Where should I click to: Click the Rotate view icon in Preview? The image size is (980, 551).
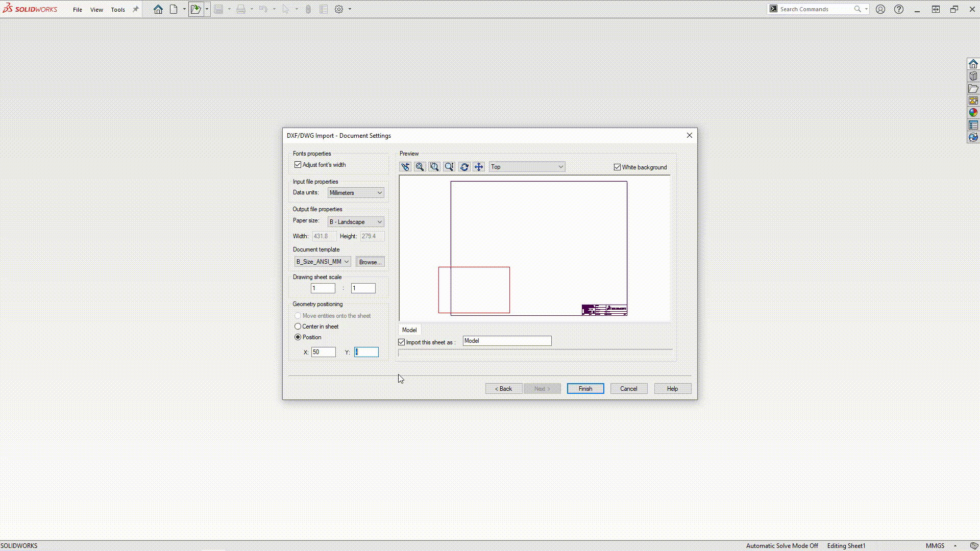point(464,167)
